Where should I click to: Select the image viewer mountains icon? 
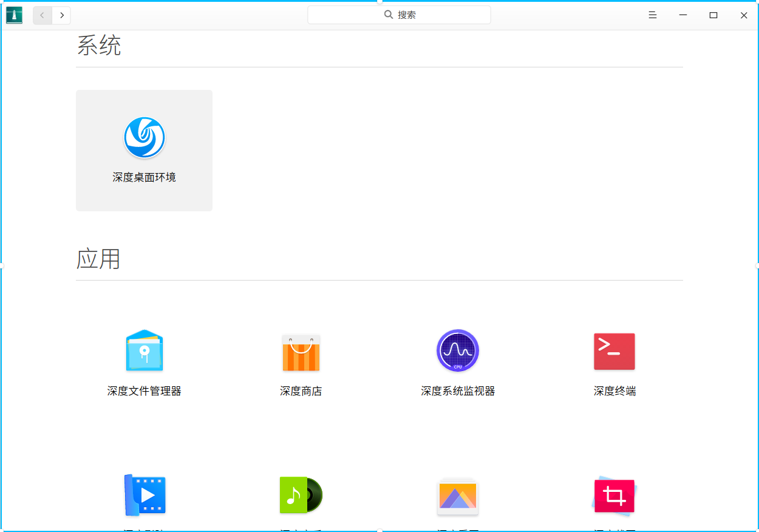pos(458,496)
